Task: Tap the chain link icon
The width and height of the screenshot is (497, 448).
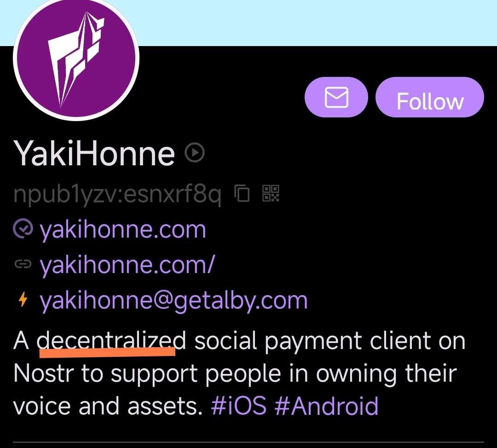Action: point(23,264)
